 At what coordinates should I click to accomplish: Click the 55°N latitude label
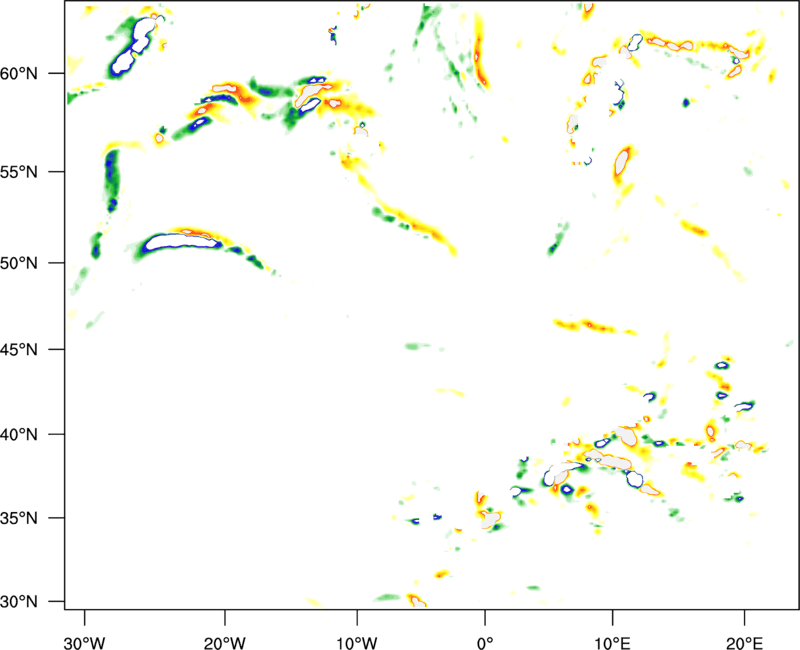pyautogui.click(x=19, y=171)
